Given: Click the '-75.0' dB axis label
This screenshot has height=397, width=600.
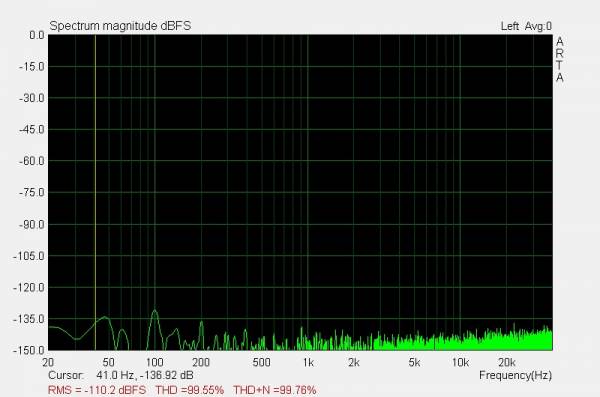Looking at the screenshot, I should [x=31, y=193].
